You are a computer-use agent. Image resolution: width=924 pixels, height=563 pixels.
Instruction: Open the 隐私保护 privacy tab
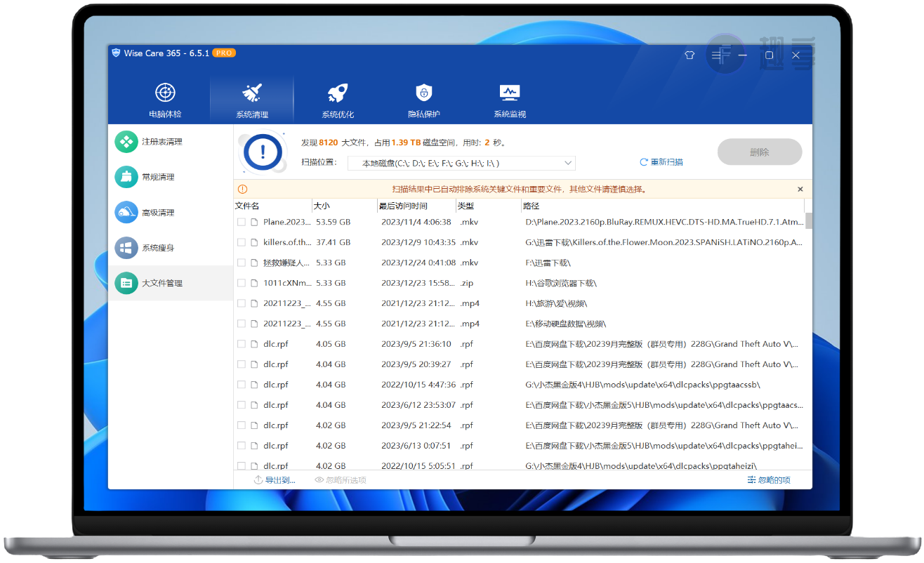[423, 99]
